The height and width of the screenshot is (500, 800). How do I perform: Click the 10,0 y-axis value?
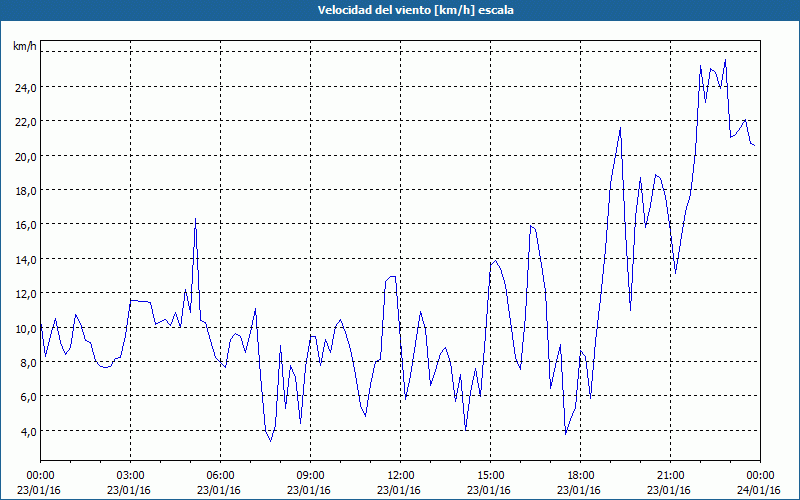pos(26,329)
